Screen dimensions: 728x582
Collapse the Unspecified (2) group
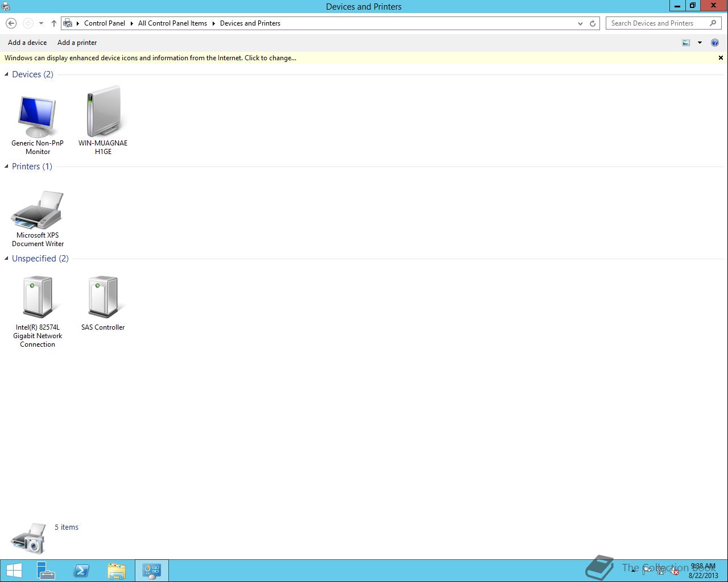(x=6, y=259)
